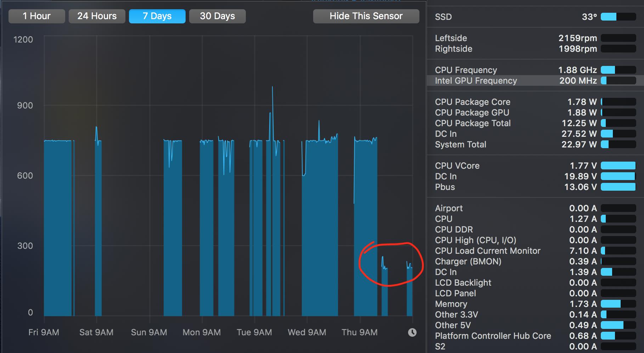The height and width of the screenshot is (353, 644).
Task: Click the Memory current level bar
Action: [618, 304]
